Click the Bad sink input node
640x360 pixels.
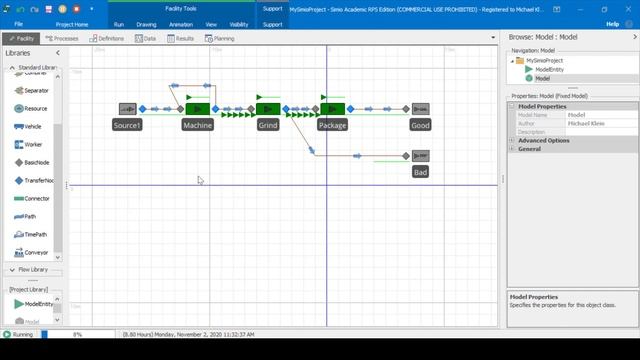[x=406, y=156]
